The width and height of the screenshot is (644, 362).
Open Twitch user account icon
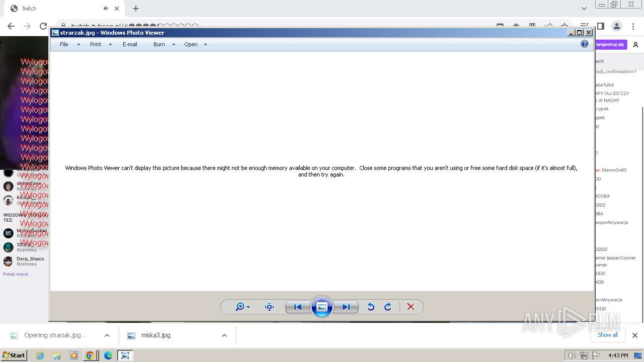[635, 44]
